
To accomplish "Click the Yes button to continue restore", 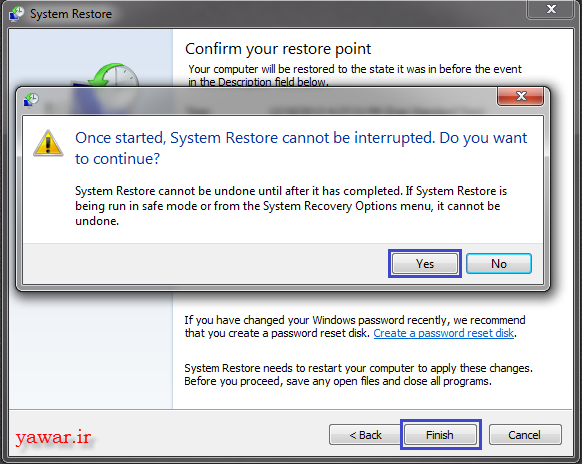I will (x=425, y=264).
